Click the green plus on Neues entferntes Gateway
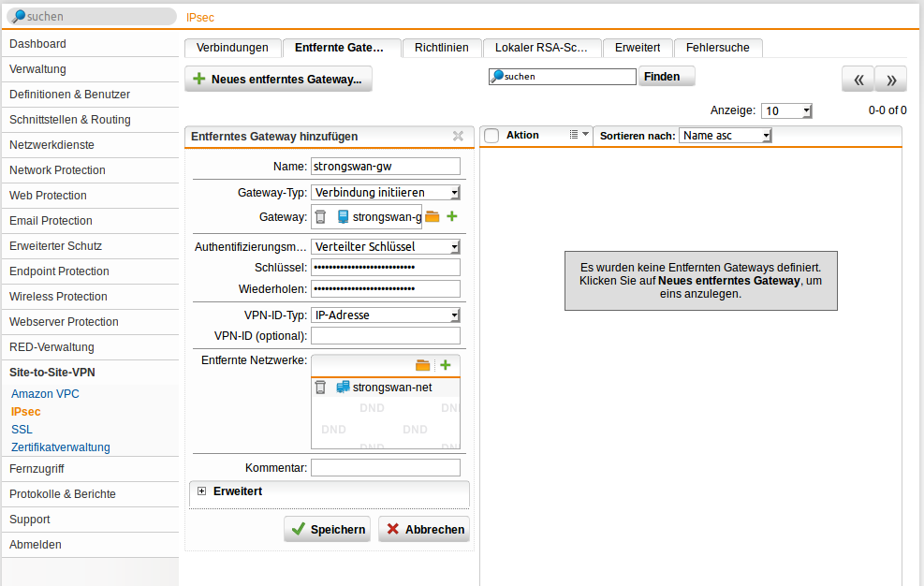The image size is (924, 586). 199,79
